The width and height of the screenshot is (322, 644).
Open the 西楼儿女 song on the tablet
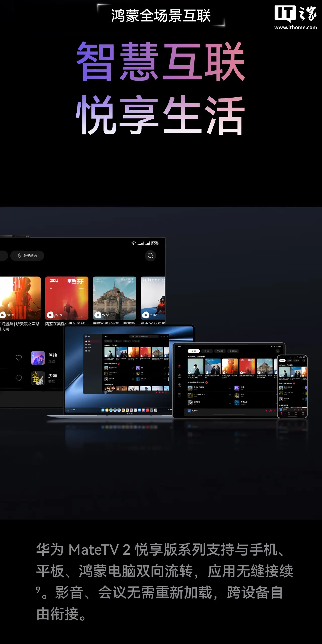click(242, 403)
